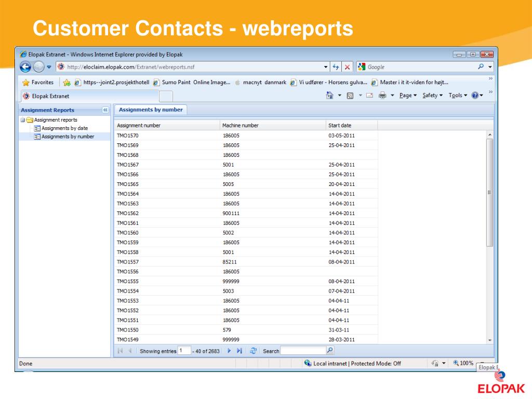Click the search magnifier icon in browser
The image size is (532, 399).
(x=481, y=66)
